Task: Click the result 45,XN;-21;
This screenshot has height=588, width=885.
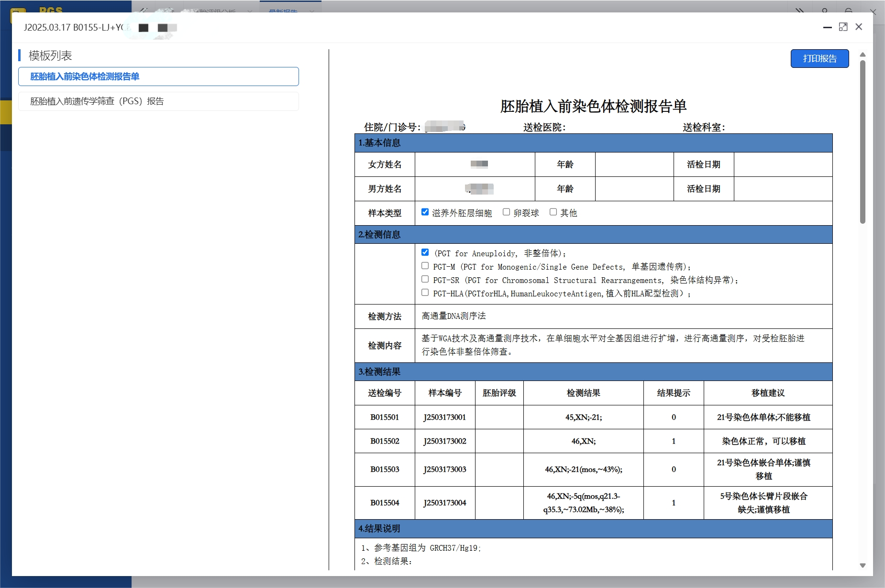Action: click(x=584, y=417)
